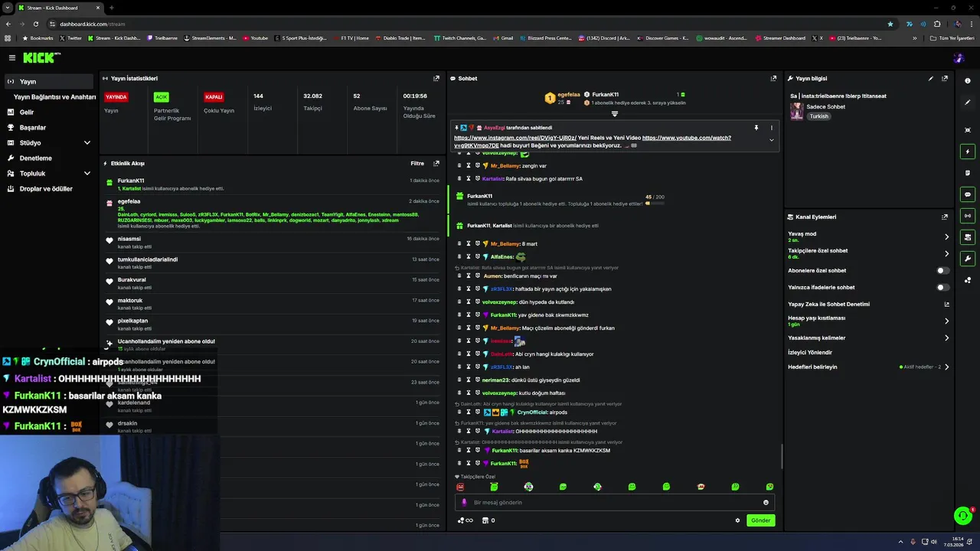This screenshot has width=980, height=551.
Task: Click the info icon in right toolbar
Action: tap(968, 80)
